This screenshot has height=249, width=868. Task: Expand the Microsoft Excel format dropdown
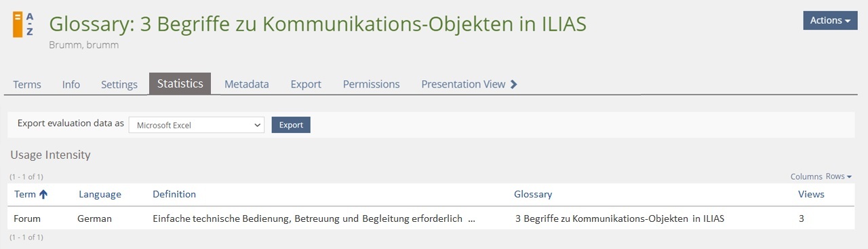[197, 125]
